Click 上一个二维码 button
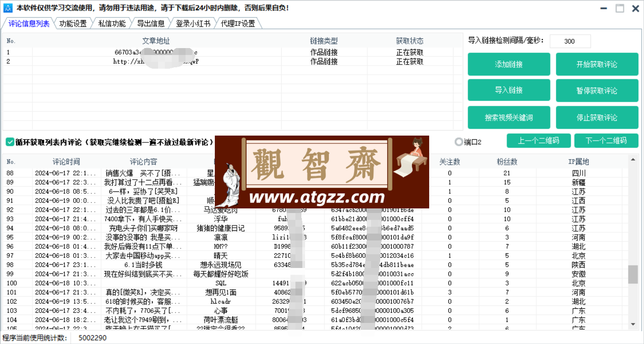Viewport: 644px width, 344px height. pyautogui.click(x=539, y=141)
